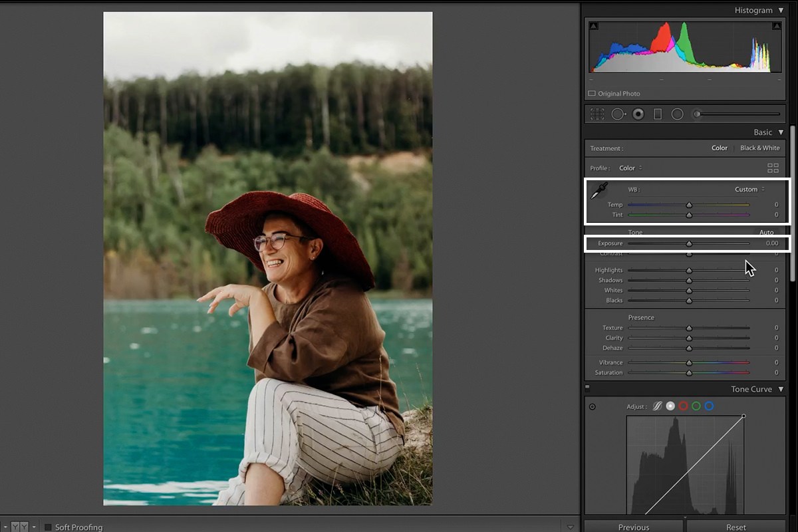Click the Contrast slider handle
798x532 pixels.
tap(689, 254)
